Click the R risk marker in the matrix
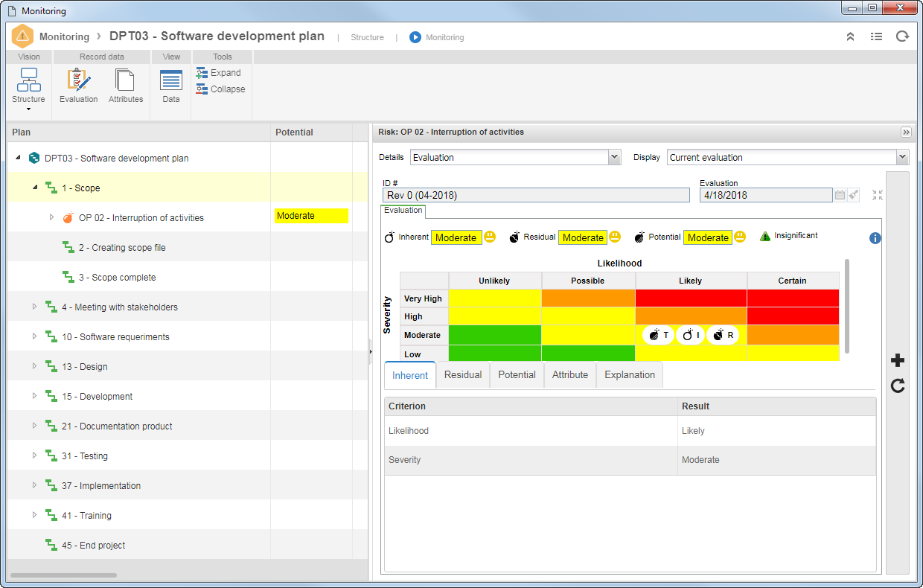Screen dimensions: 923x588 [x=723, y=335]
